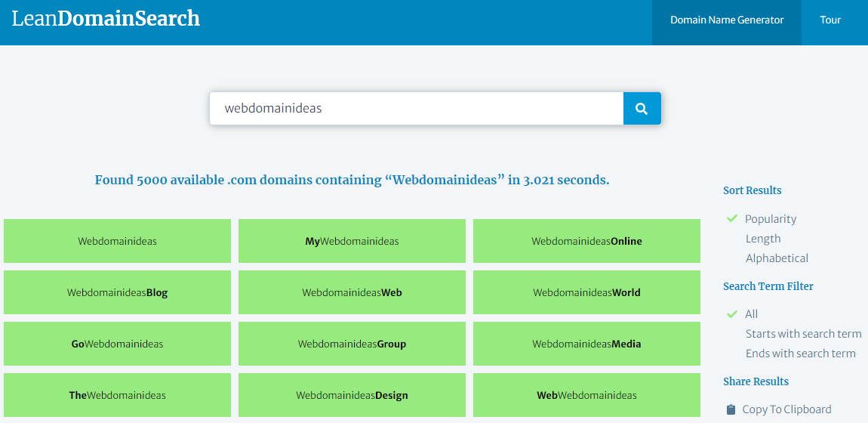
Task: Click into the webdomainideas search field
Action: click(x=415, y=109)
